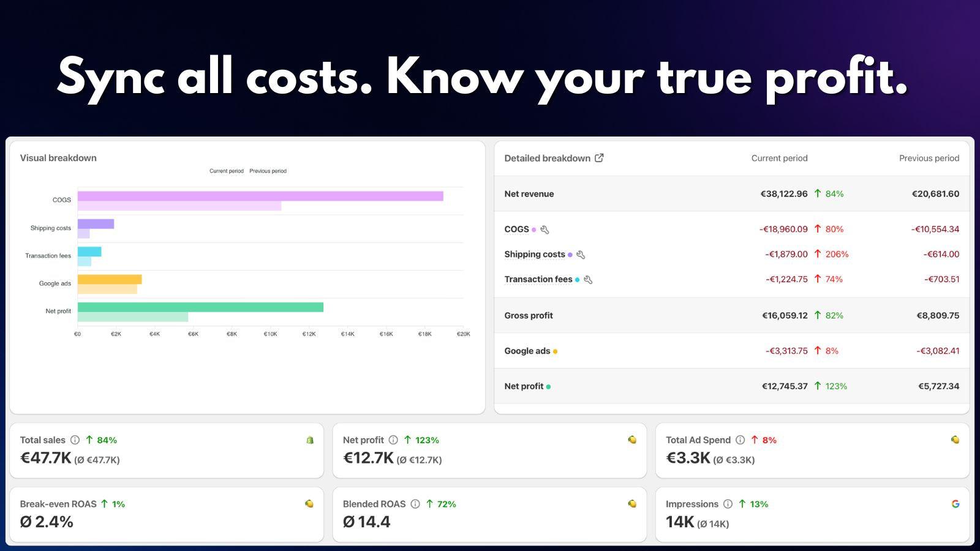The height and width of the screenshot is (551, 980).
Task: Click the yellow dot beside Google ads row
Action: pyautogui.click(x=555, y=351)
